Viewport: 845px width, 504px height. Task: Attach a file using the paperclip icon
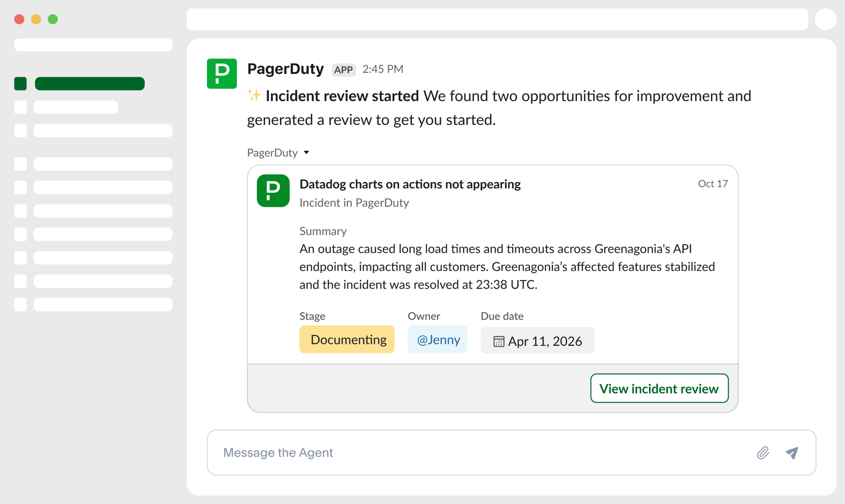point(764,453)
